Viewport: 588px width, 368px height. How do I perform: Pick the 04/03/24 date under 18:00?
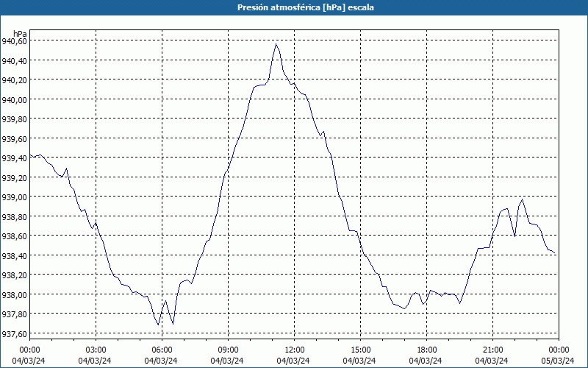(x=426, y=361)
